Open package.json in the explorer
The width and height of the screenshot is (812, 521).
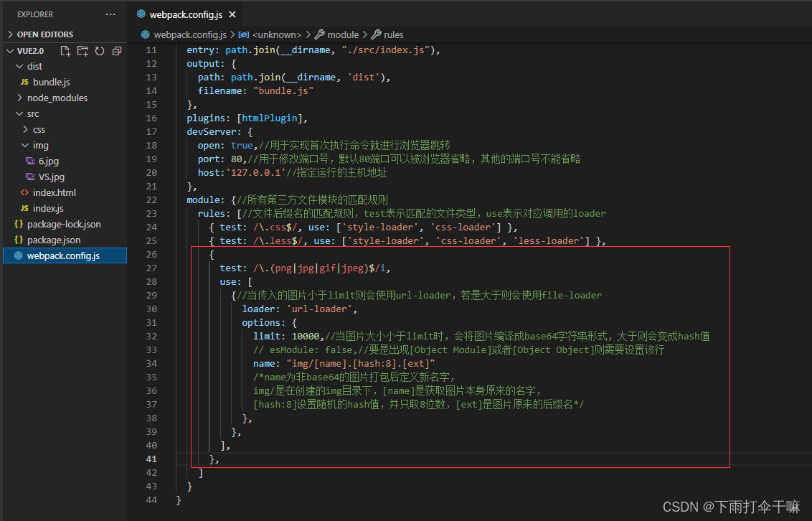[x=54, y=240]
